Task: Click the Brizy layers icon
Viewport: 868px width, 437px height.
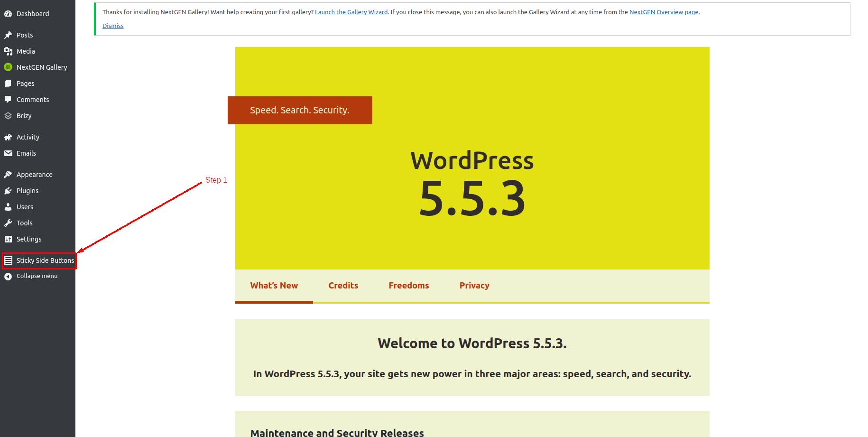Action: [8, 116]
